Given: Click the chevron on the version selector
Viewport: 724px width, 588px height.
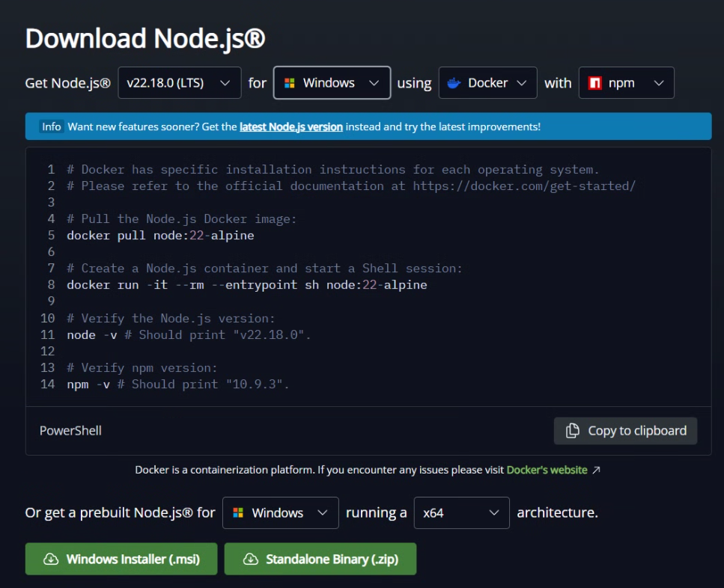Looking at the screenshot, I should pyautogui.click(x=225, y=83).
